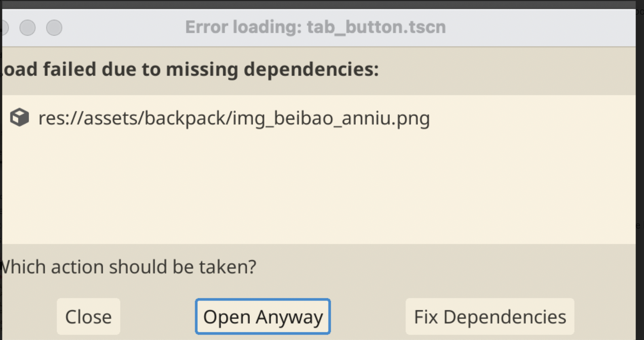The height and width of the screenshot is (340, 644).
Task: Click the beige area between Close and Open Anyway
Action: pos(158,317)
